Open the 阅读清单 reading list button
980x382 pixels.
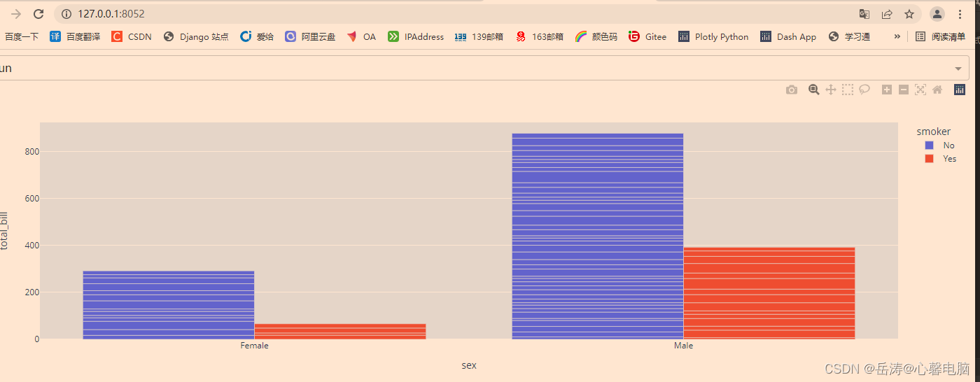940,36
